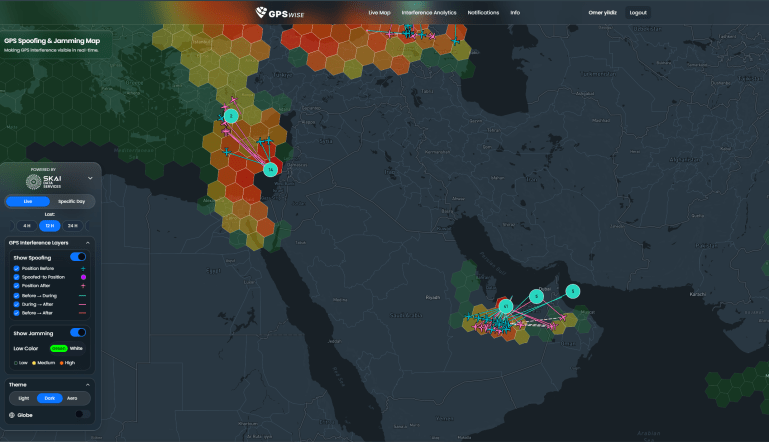Viewport: 769px width, 442px height.
Task: Click the Low legend circle
Action: tap(16, 363)
